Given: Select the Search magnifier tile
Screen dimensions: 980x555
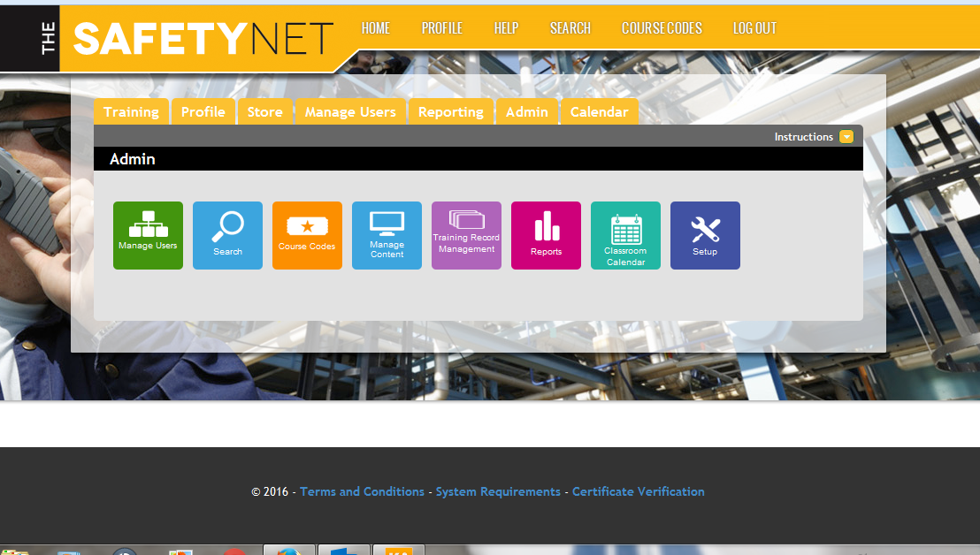Looking at the screenshot, I should pos(227,235).
